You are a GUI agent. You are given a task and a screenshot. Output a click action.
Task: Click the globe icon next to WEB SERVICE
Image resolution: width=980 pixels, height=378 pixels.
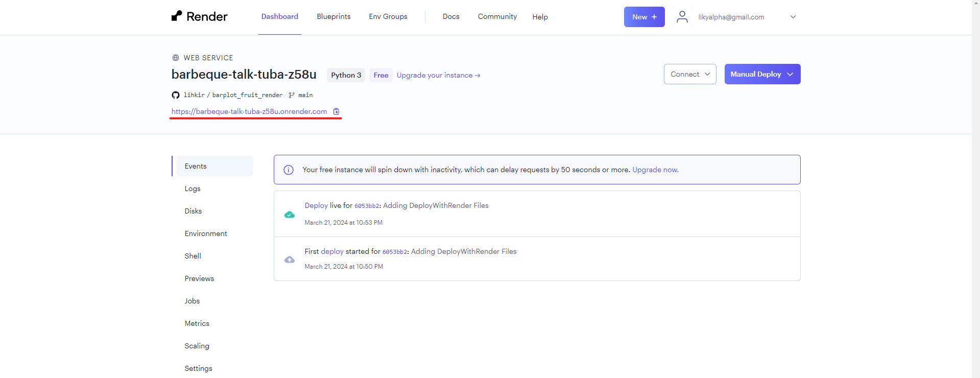(x=176, y=58)
